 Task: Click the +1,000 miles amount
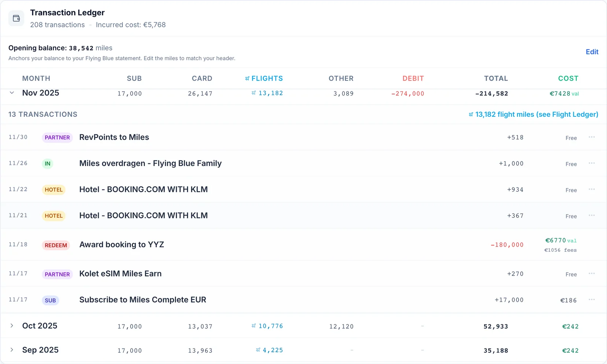(x=511, y=163)
